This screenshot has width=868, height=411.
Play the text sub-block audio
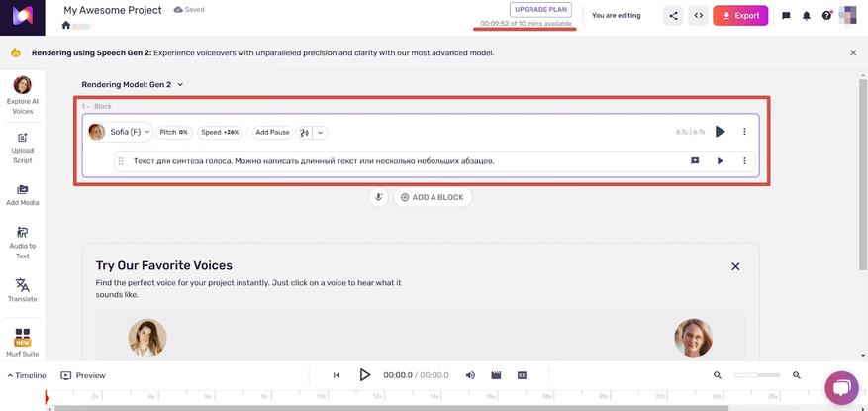pyautogui.click(x=721, y=161)
